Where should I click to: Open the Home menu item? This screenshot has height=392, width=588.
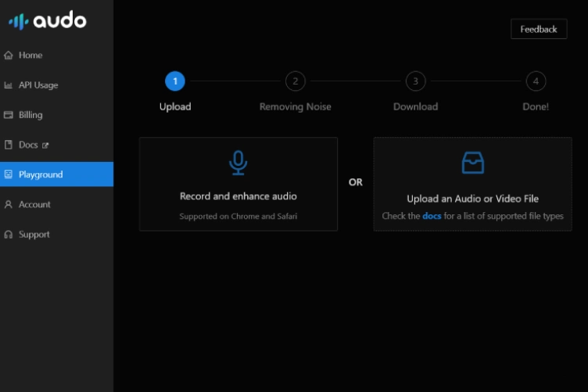(x=56, y=55)
